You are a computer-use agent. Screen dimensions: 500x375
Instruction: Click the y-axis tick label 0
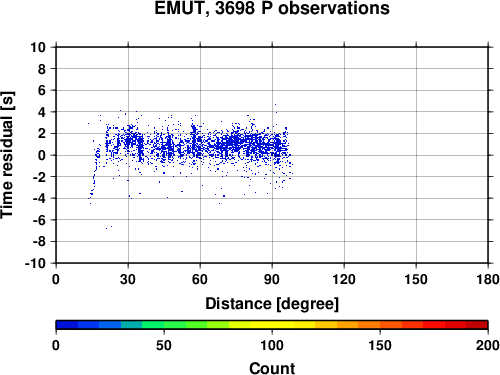click(42, 155)
